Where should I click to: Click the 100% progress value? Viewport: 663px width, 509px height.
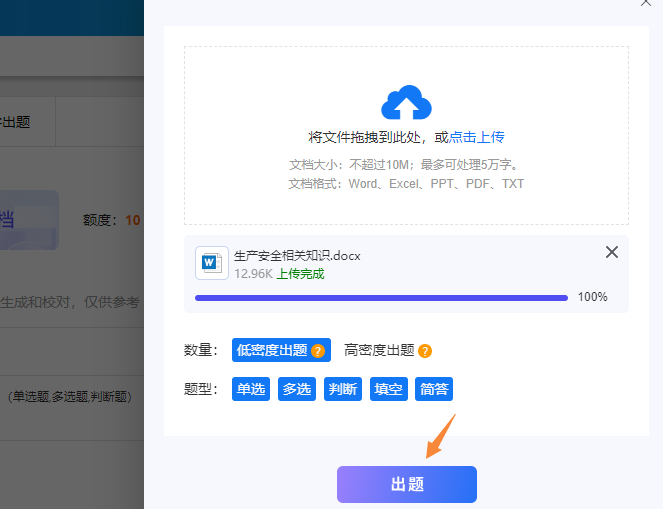pyautogui.click(x=592, y=297)
